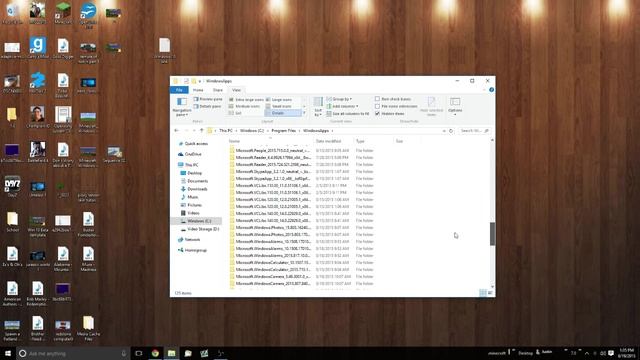The width and height of the screenshot is (640, 360).
Task: Open the Add columns dropdown
Action: pyautogui.click(x=342, y=107)
